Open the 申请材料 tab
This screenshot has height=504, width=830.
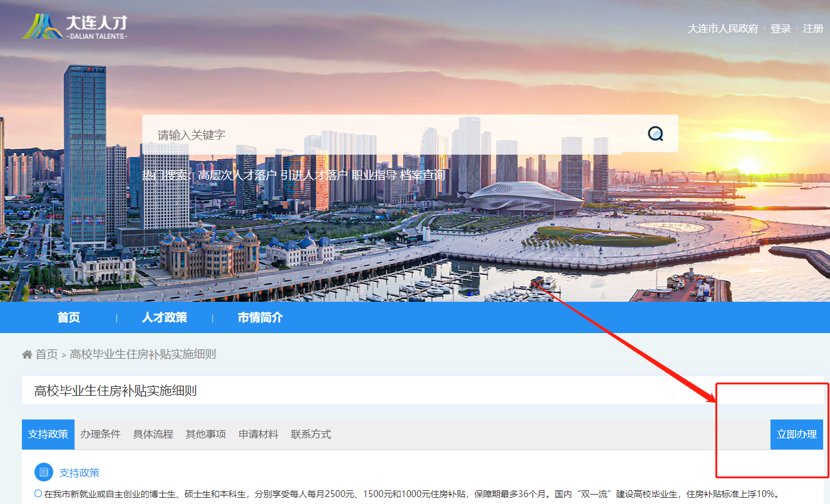coord(258,434)
